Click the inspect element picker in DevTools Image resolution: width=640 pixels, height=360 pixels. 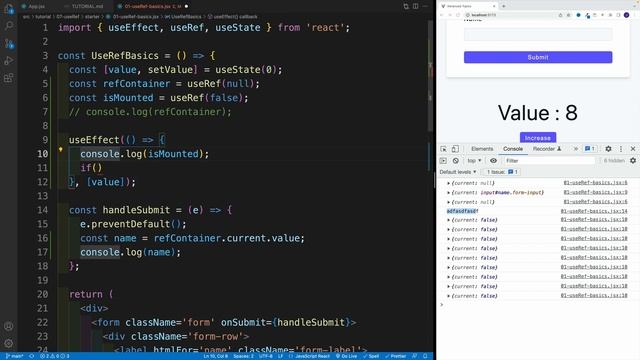(x=443, y=149)
